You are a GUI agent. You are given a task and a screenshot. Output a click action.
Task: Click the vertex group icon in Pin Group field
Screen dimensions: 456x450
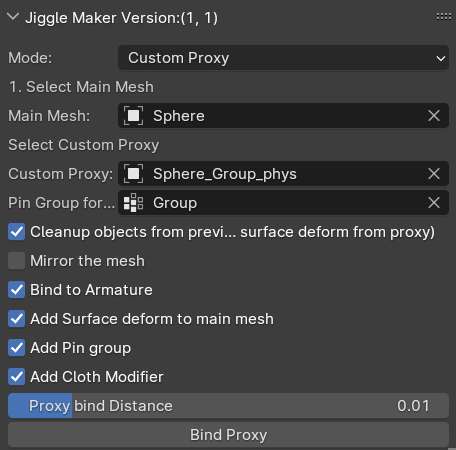133,203
